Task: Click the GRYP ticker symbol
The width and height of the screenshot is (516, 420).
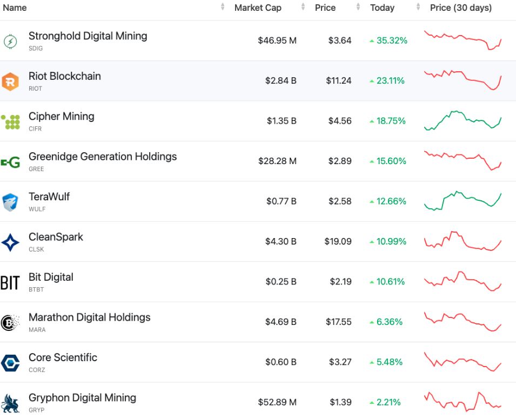Action: click(x=37, y=410)
